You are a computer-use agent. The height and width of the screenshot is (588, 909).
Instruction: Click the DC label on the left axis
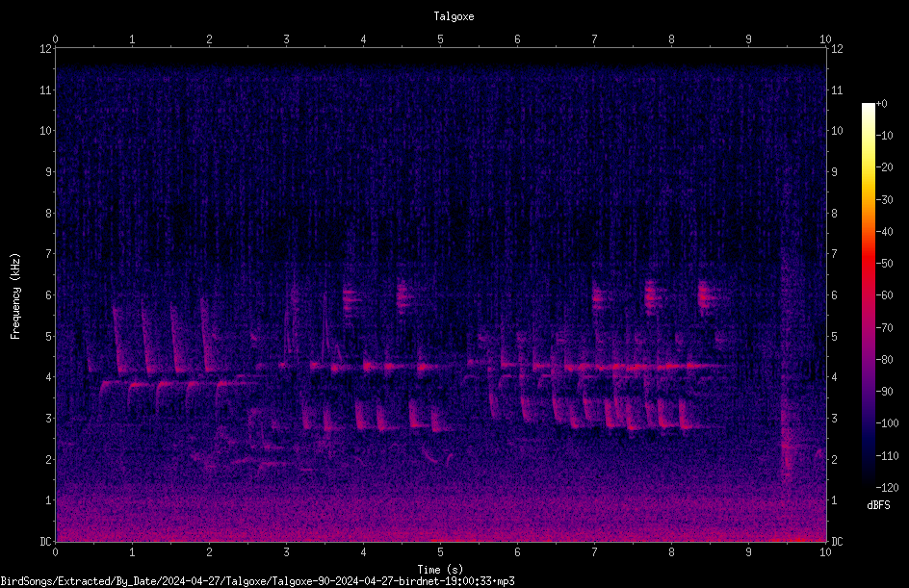(x=46, y=541)
